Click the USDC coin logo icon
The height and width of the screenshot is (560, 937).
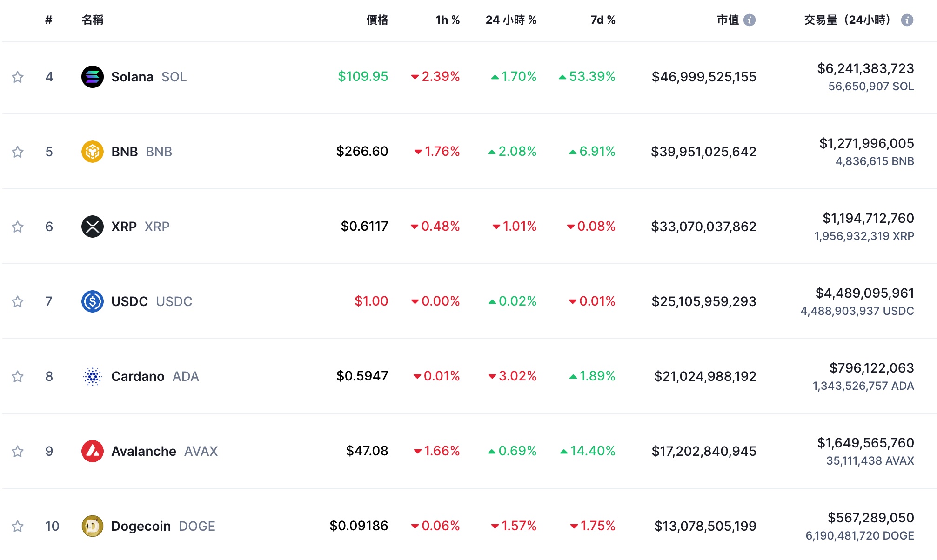[x=93, y=301]
